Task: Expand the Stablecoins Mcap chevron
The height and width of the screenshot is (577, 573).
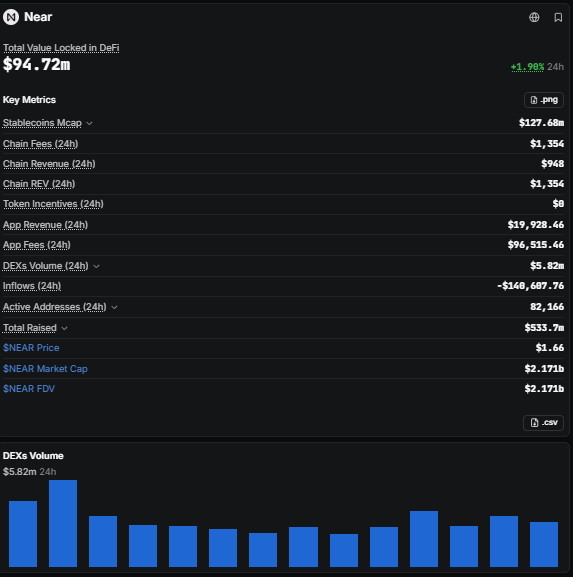Action: tap(89, 123)
